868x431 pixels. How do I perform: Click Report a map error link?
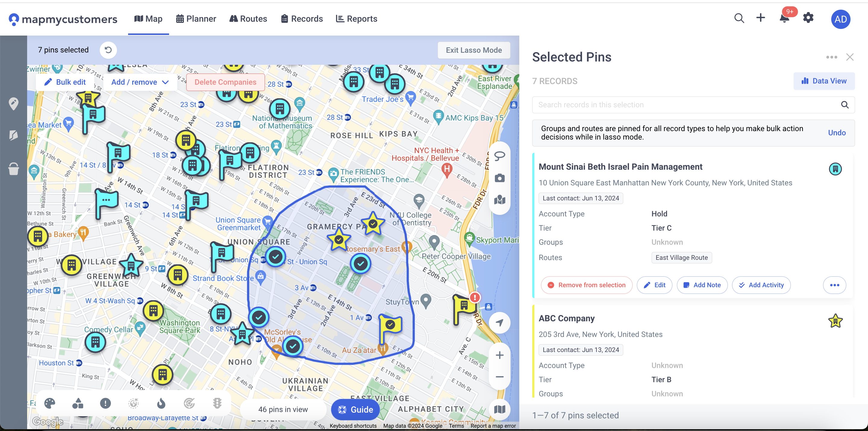[x=493, y=426]
